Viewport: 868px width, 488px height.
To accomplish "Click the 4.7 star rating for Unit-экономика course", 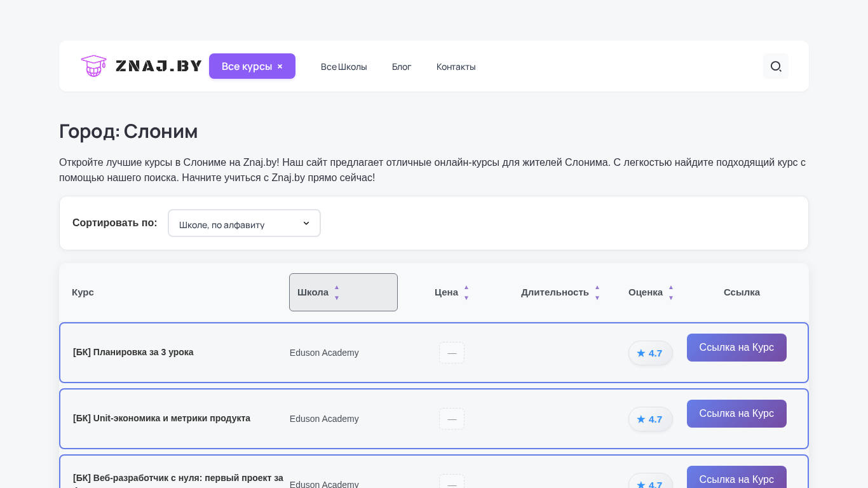I will (650, 419).
